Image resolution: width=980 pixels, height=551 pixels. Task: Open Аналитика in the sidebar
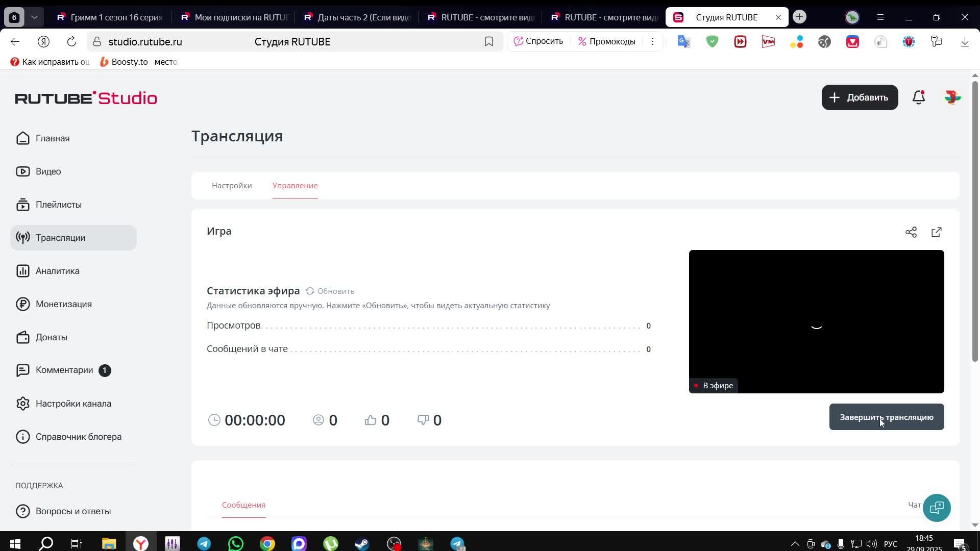tap(57, 271)
